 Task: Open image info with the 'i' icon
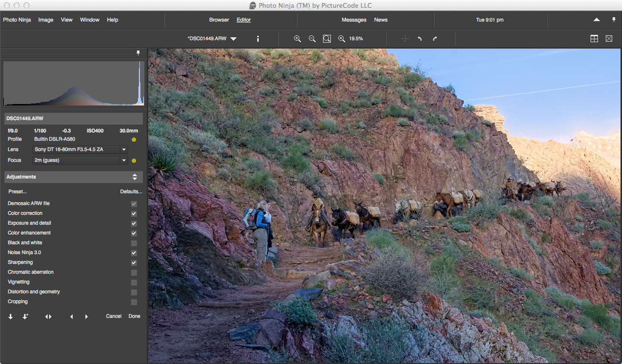click(x=258, y=39)
